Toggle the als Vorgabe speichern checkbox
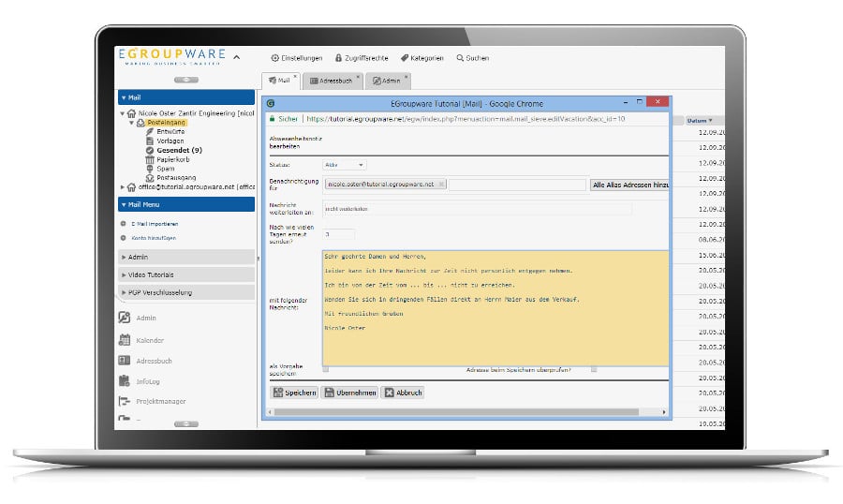Screen dimensions: 843x504 pos(326,369)
